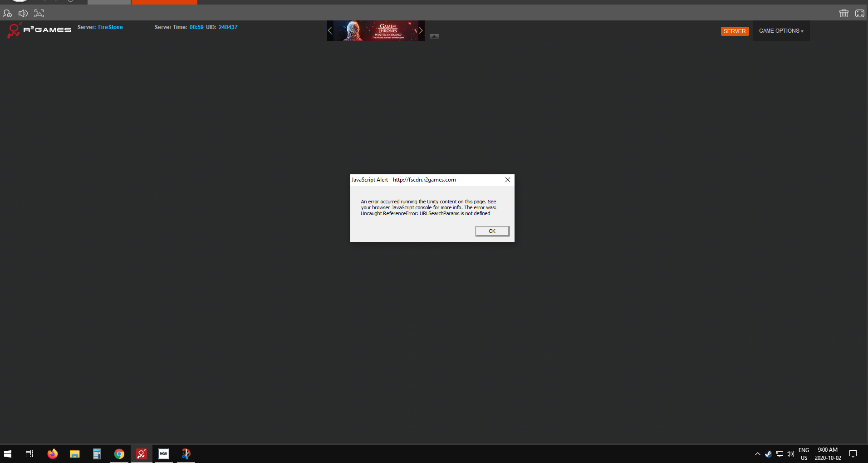Switch to the orange active tab

coord(164,2)
